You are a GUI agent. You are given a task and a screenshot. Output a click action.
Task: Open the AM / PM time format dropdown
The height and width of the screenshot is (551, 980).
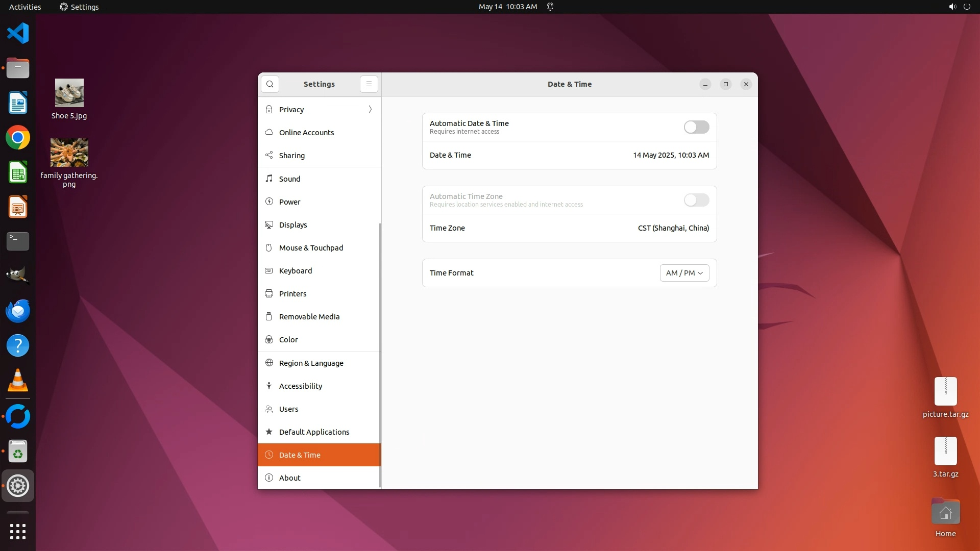click(x=684, y=273)
